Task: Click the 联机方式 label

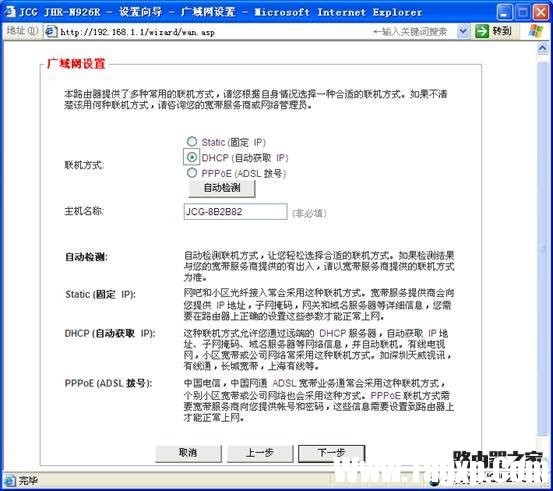Action: (84, 165)
